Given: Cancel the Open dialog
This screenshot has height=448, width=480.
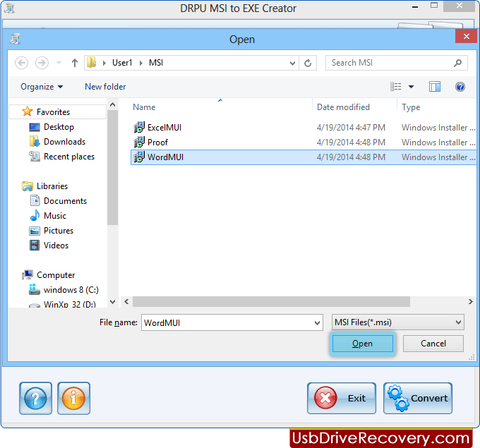Looking at the screenshot, I should (x=433, y=344).
